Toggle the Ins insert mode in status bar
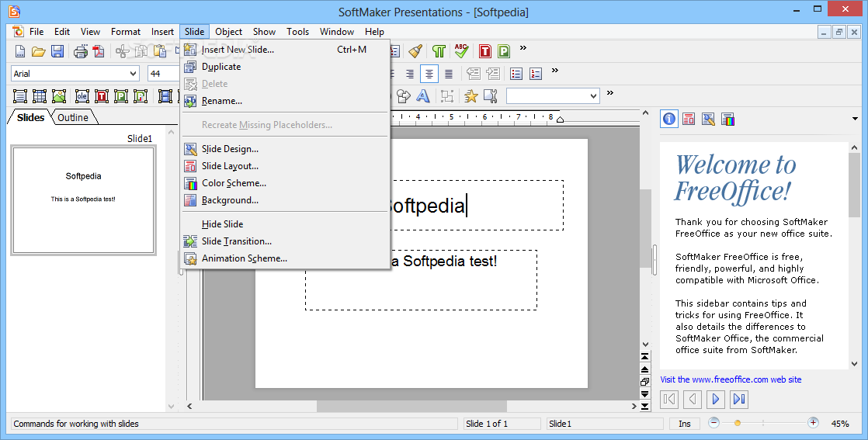868x440 pixels. (685, 424)
